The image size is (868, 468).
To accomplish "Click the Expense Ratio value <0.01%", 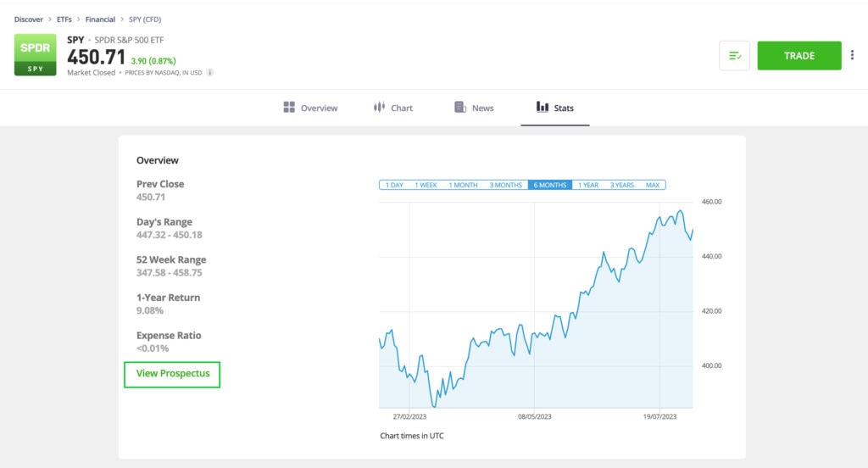I will (153, 348).
